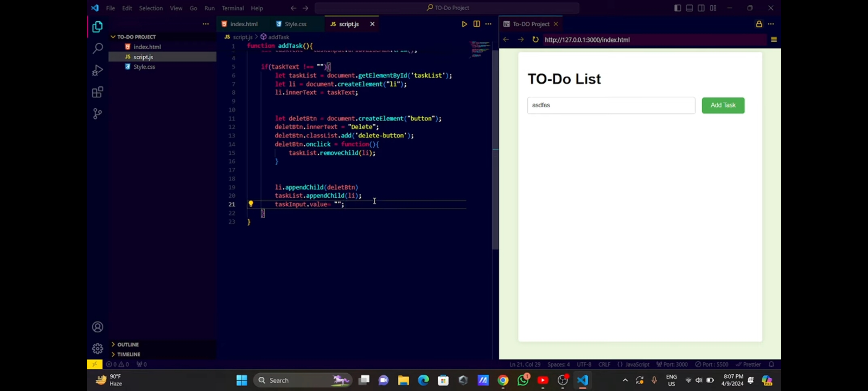The image size is (868, 391).
Task: Click the Run code play icon
Action: [x=464, y=24]
